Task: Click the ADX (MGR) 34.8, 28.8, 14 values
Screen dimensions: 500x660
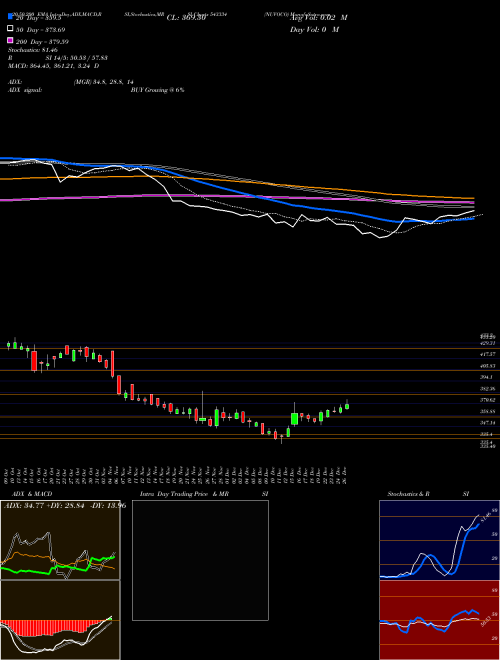Action: click(104, 82)
